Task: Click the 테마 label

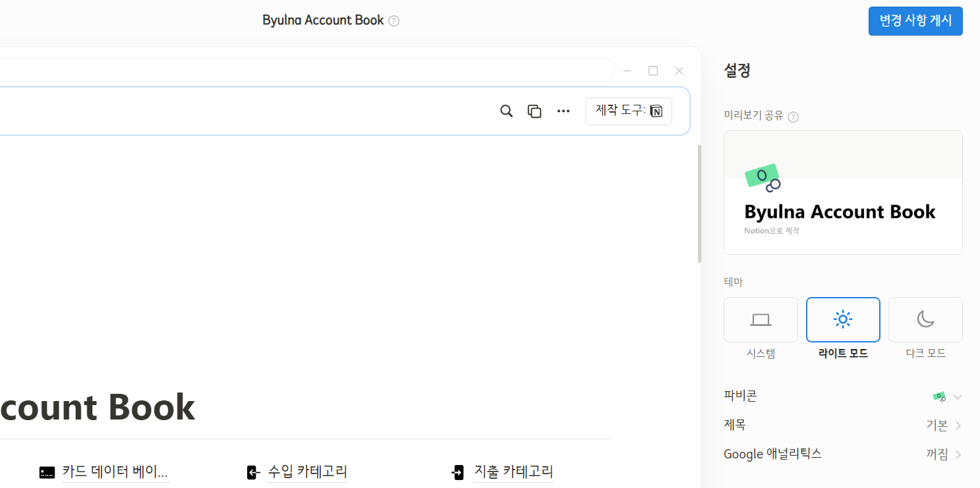Action: (x=734, y=282)
